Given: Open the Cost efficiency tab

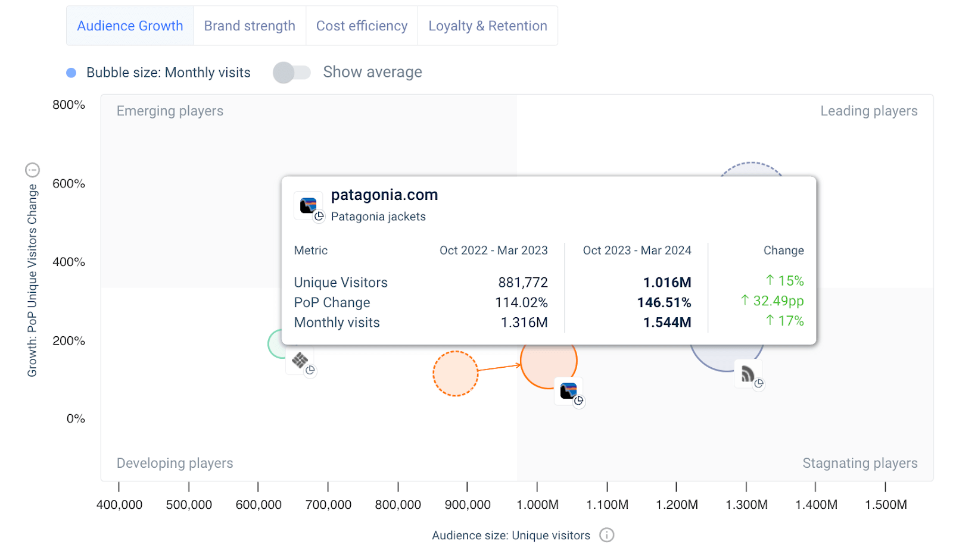Looking at the screenshot, I should click(x=362, y=26).
